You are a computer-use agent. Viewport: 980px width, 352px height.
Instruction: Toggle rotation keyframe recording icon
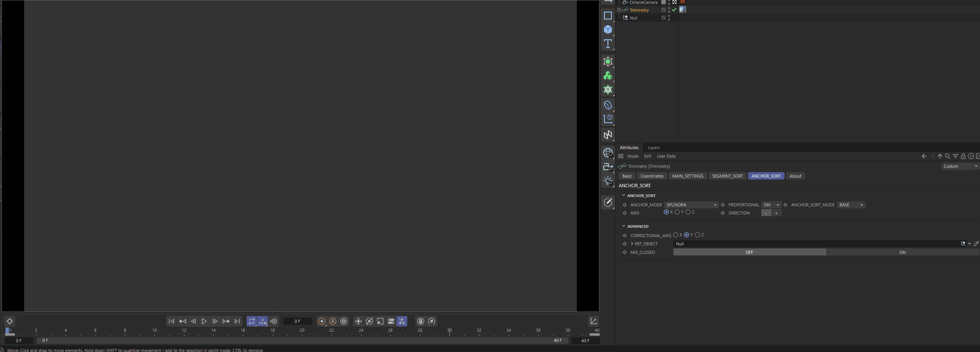369,321
